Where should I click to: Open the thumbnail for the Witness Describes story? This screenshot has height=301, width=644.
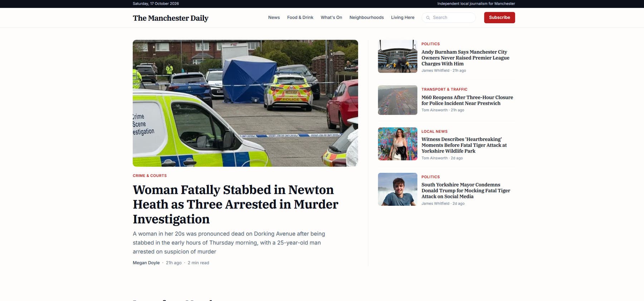pyautogui.click(x=397, y=144)
